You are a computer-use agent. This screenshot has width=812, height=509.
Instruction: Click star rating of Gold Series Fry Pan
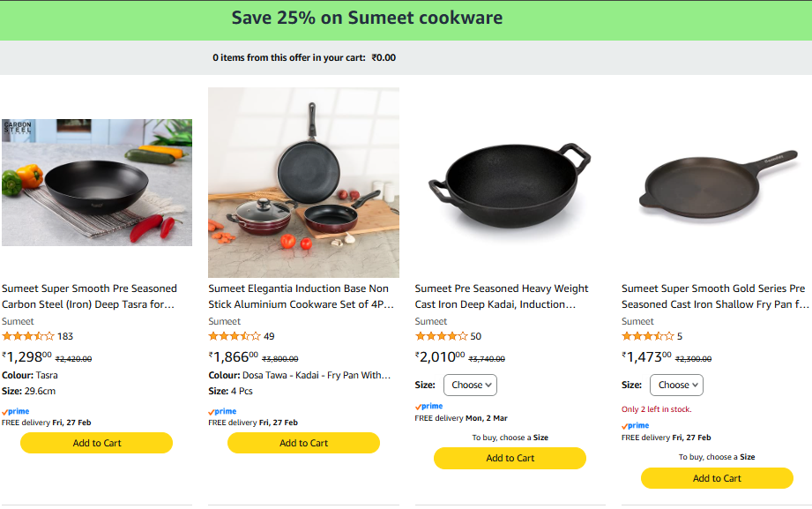647,336
